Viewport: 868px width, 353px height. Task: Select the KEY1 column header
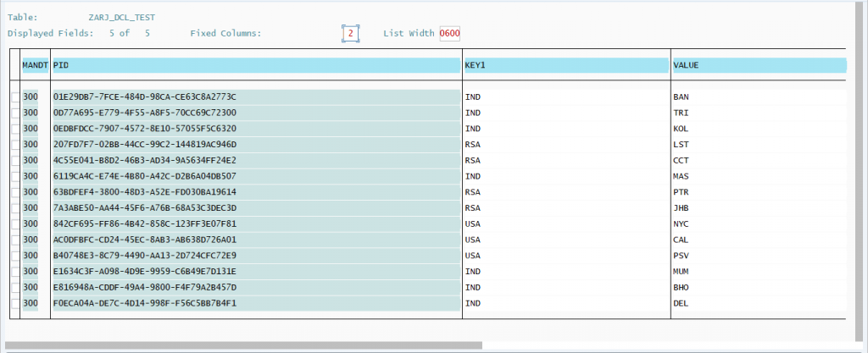coord(566,65)
